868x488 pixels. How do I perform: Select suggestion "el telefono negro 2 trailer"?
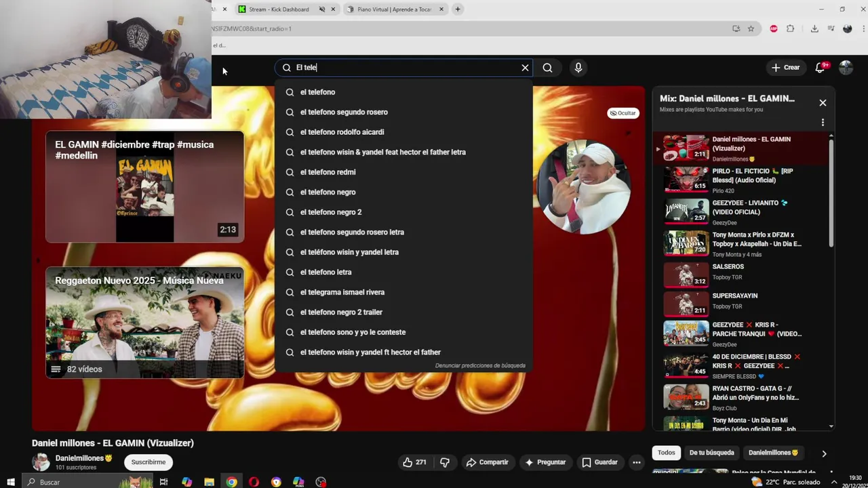point(403,312)
